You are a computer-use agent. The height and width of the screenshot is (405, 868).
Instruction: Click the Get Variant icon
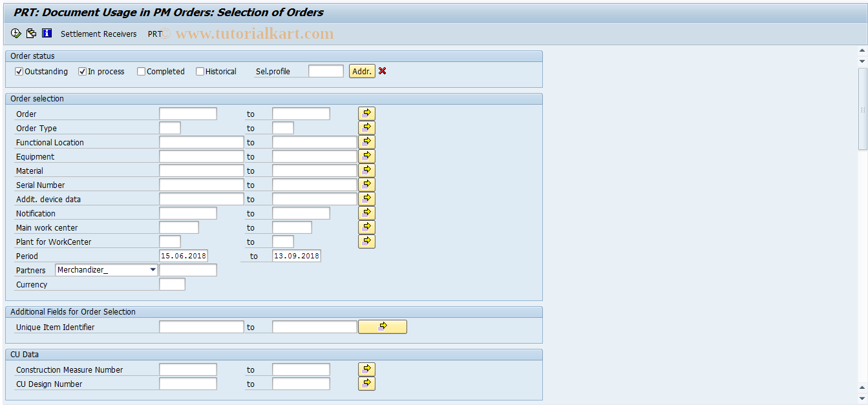[31, 34]
